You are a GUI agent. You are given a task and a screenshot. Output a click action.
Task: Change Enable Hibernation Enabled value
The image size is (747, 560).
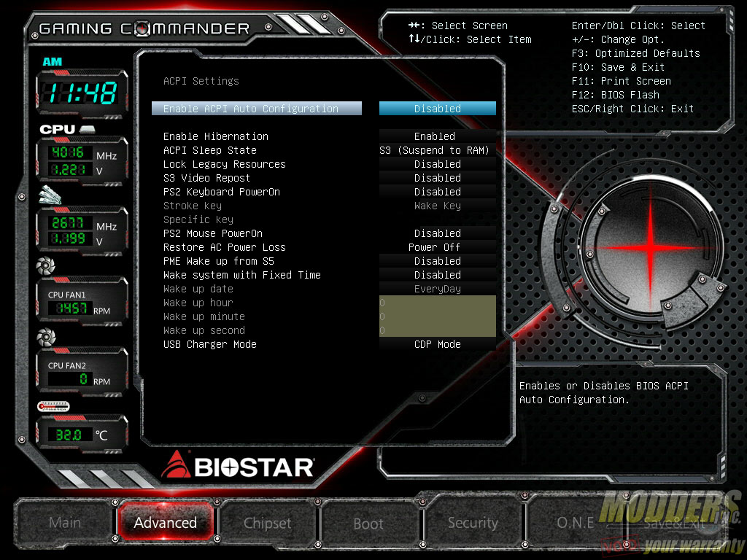point(438,136)
